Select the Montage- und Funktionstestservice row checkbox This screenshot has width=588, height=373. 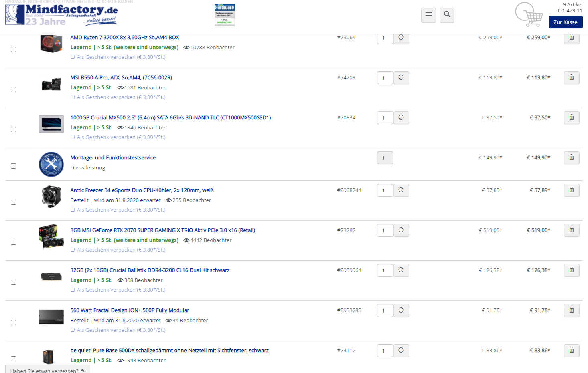[13, 166]
